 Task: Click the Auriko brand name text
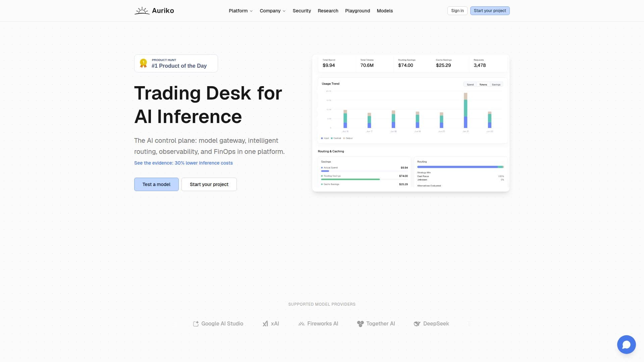click(x=163, y=11)
